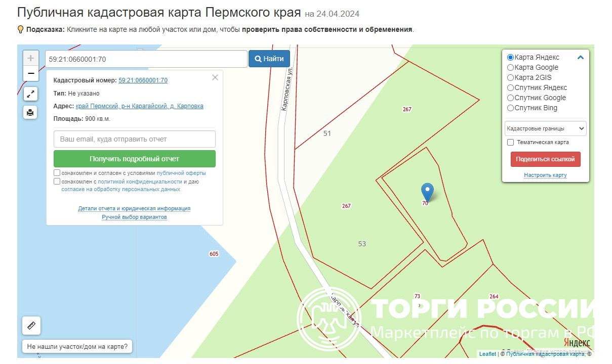The image size is (612, 364).
Task: Click the Найти search button
Action: click(269, 59)
